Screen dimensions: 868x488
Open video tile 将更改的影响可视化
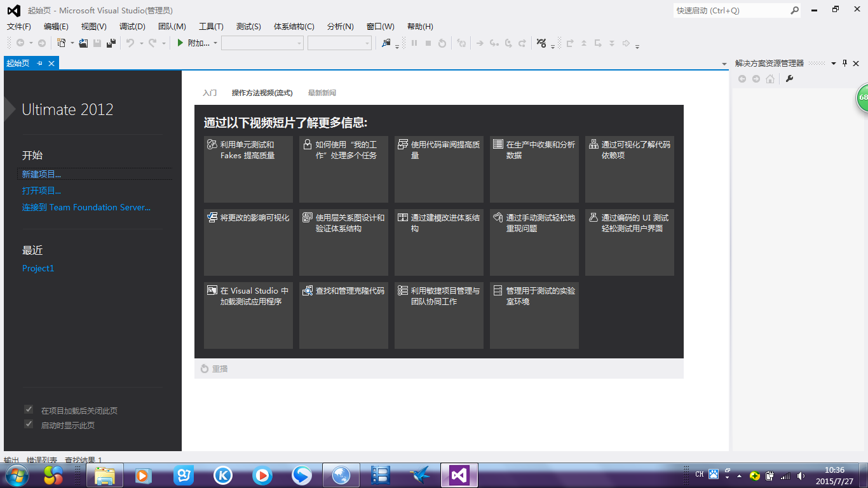(x=248, y=242)
